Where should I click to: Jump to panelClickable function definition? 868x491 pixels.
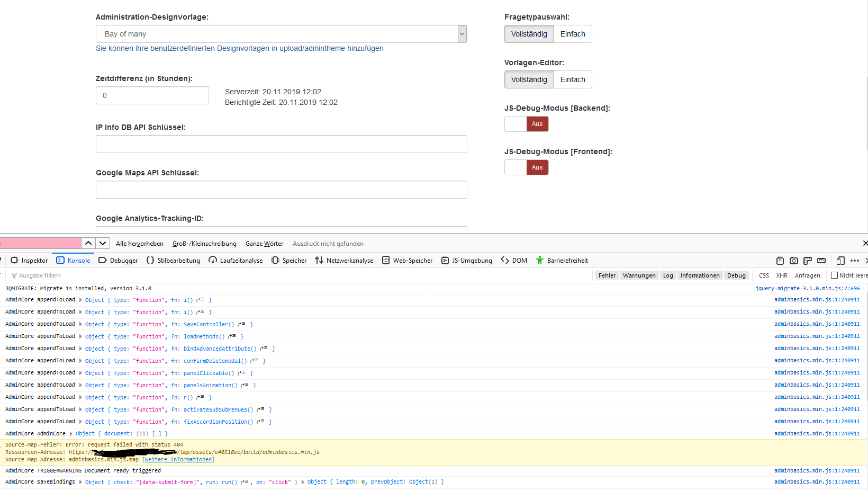(x=241, y=373)
